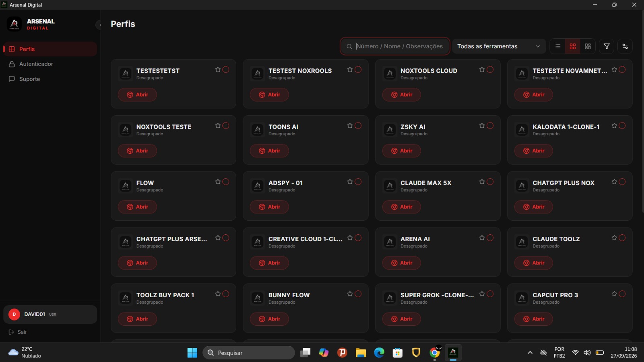Screen dimensions: 644x362
Task: Collapse the sidebar with arrow button
Action: coord(99,25)
